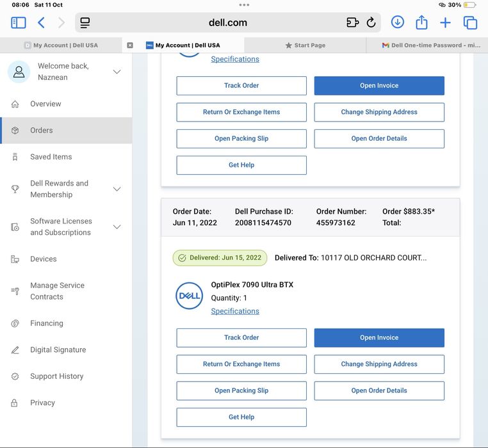Open Manage Service Contracts
The width and height of the screenshot is (488, 448).
(x=66, y=291)
